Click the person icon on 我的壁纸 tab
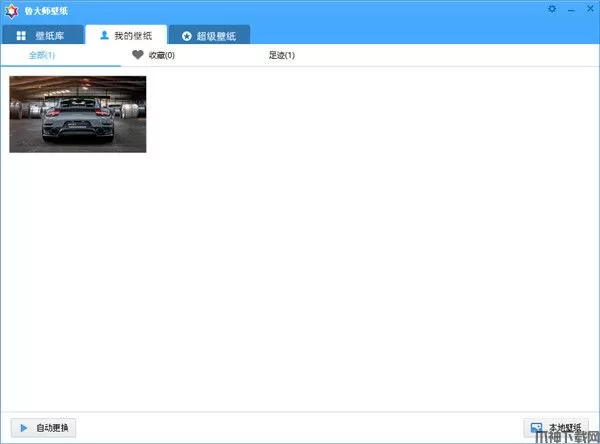Image resolution: width=600 pixels, height=444 pixels. [x=103, y=36]
